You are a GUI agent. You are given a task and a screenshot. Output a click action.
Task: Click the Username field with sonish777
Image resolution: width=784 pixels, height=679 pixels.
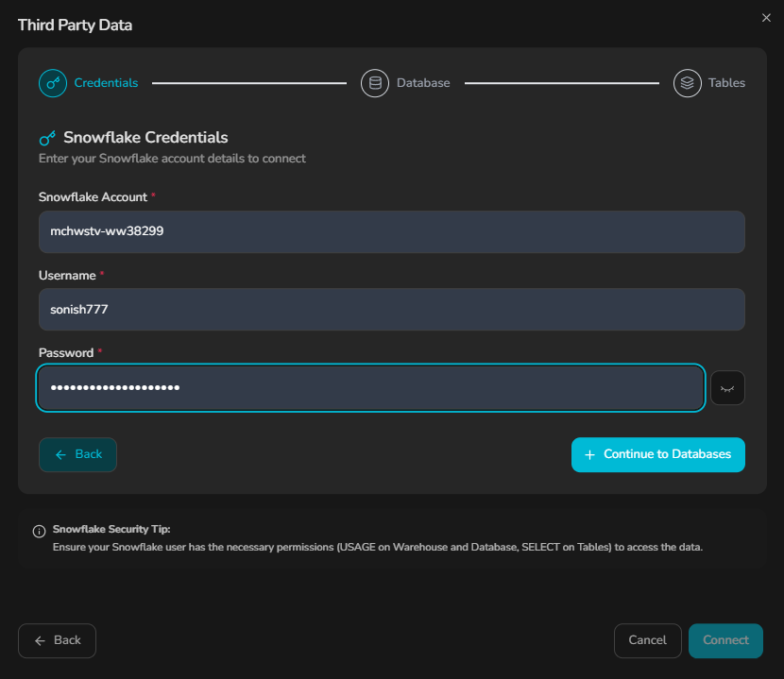click(x=391, y=310)
